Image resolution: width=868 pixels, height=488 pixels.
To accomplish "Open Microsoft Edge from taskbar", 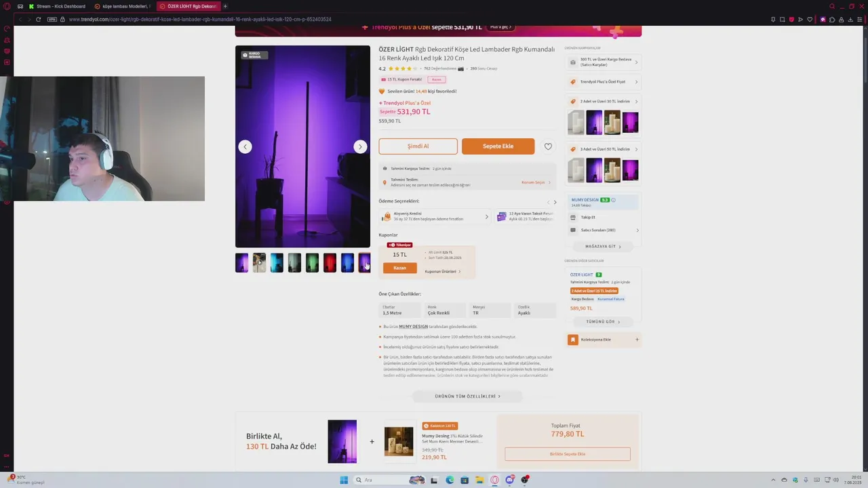I will [x=449, y=480].
